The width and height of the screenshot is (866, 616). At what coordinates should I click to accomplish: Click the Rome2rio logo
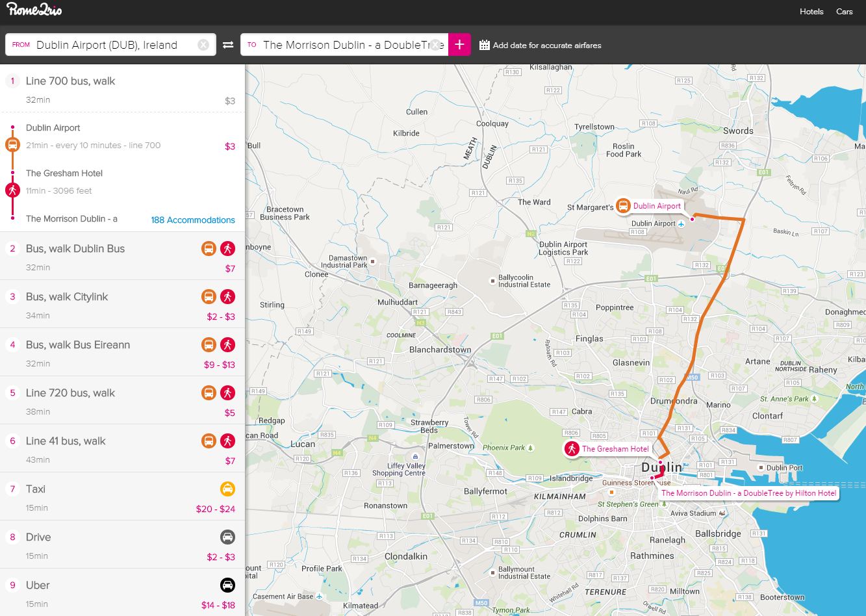(x=34, y=10)
